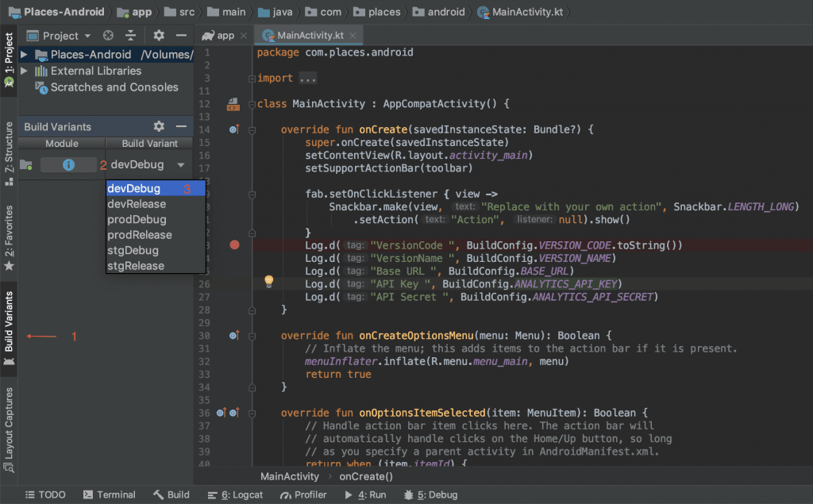
Task: Click java in the navigation breadcrumb
Action: click(275, 12)
